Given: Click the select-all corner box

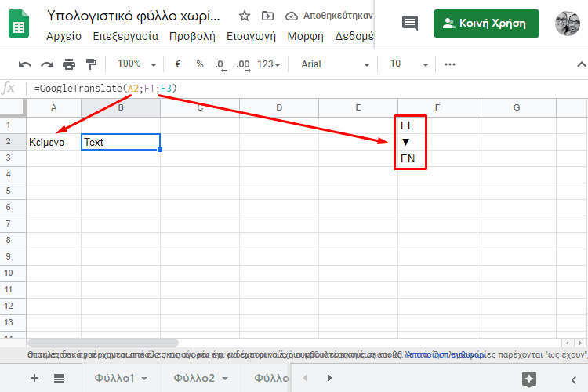Looking at the screenshot, I should tap(13, 107).
